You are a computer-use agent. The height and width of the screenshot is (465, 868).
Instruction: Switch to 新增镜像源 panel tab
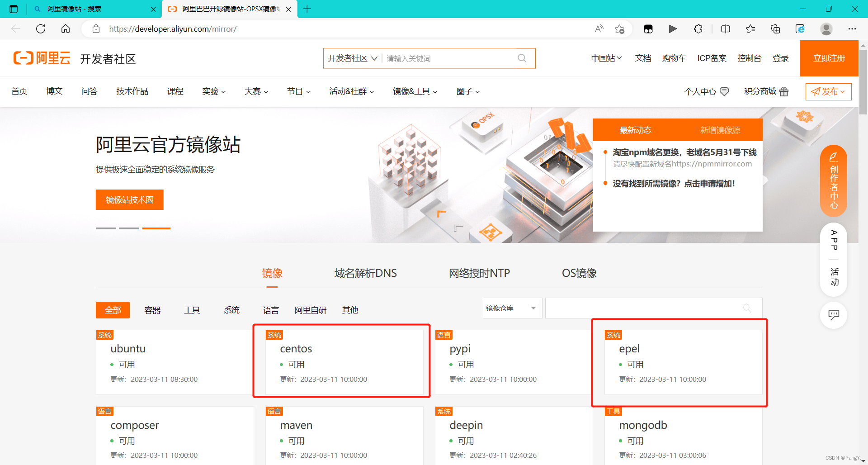pyautogui.click(x=720, y=130)
